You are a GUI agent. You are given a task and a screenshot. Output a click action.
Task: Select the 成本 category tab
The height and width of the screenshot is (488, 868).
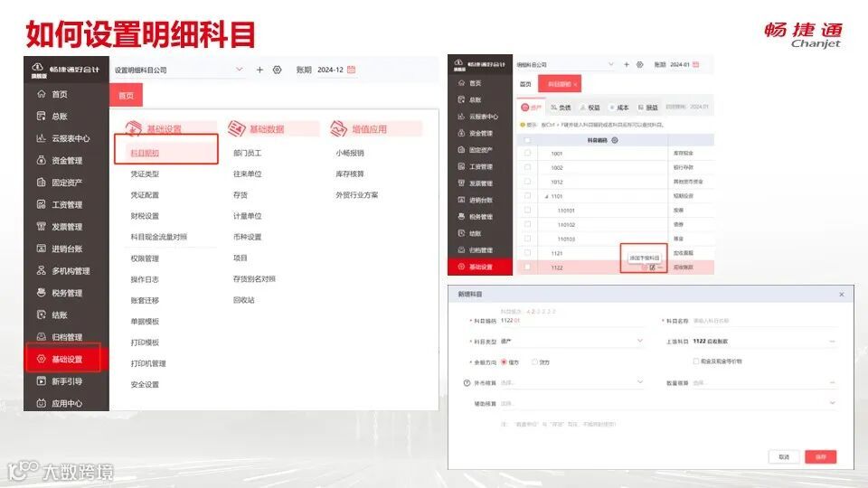pos(618,108)
